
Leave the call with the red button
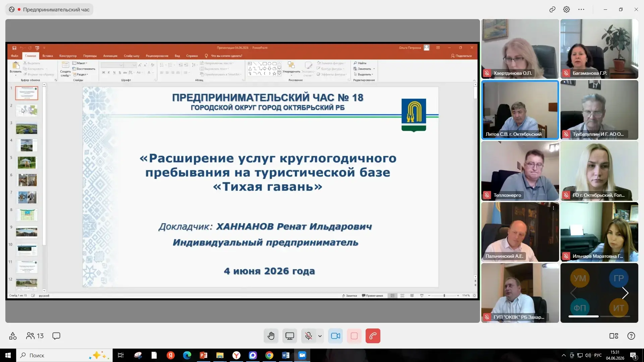click(373, 336)
